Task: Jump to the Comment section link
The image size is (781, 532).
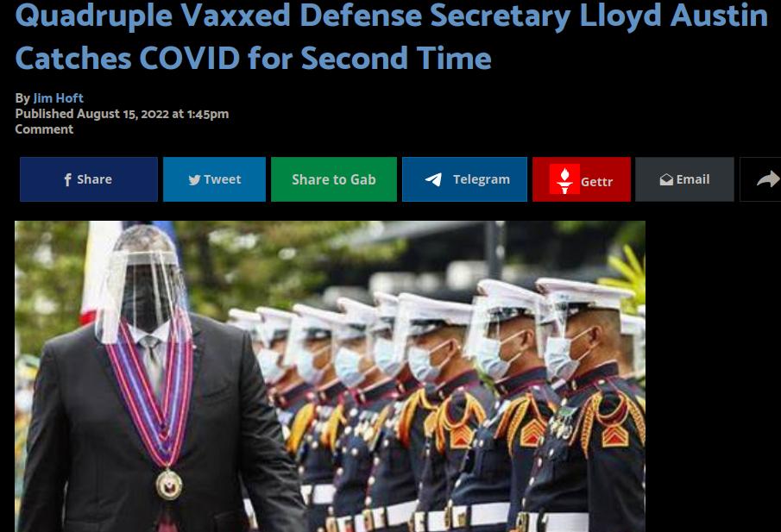Action: [x=44, y=129]
